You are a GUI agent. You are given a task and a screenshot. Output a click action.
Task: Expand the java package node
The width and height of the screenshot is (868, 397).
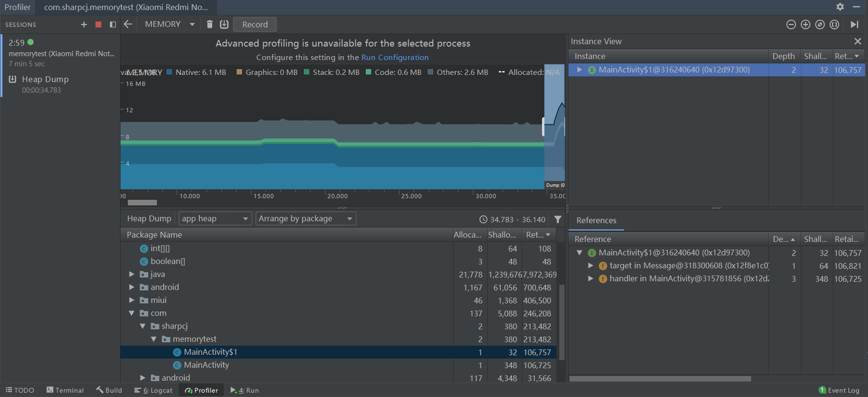click(x=132, y=274)
